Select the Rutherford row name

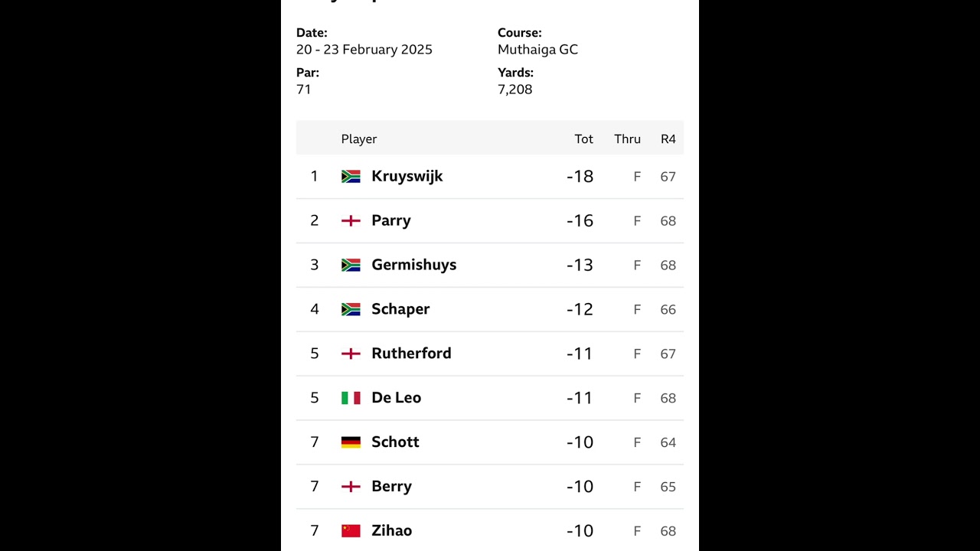(x=411, y=353)
